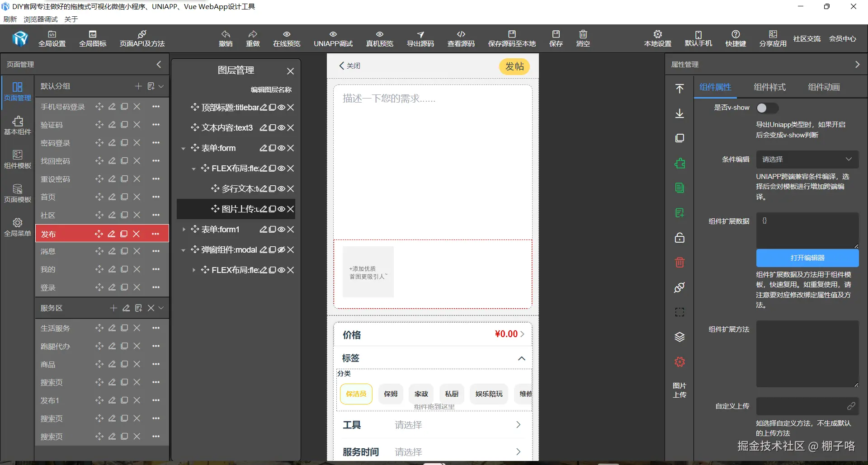Toggle 是否v-show switch

click(x=767, y=108)
